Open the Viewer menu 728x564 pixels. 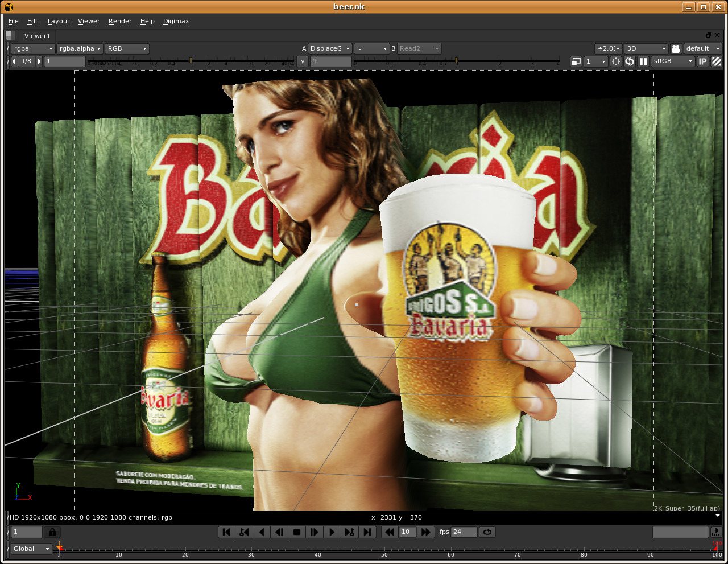tap(89, 21)
